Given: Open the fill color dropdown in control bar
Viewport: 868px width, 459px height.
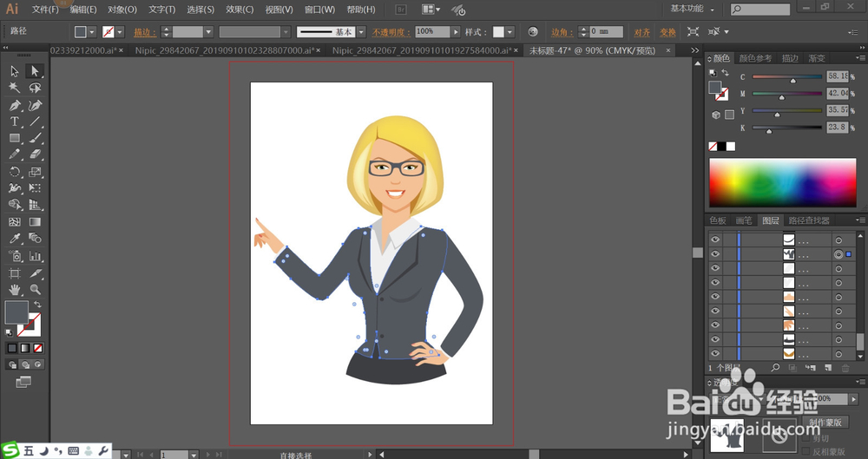Looking at the screenshot, I should coord(92,32).
